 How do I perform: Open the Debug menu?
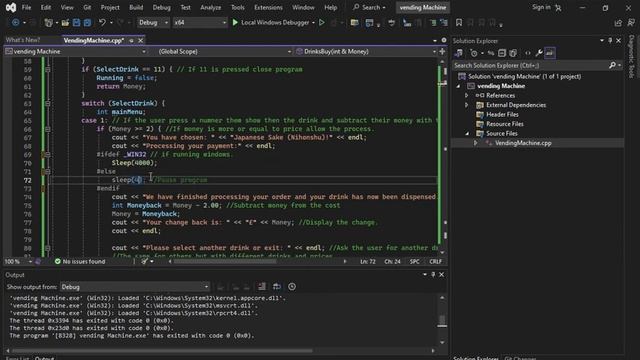tap(161, 7)
